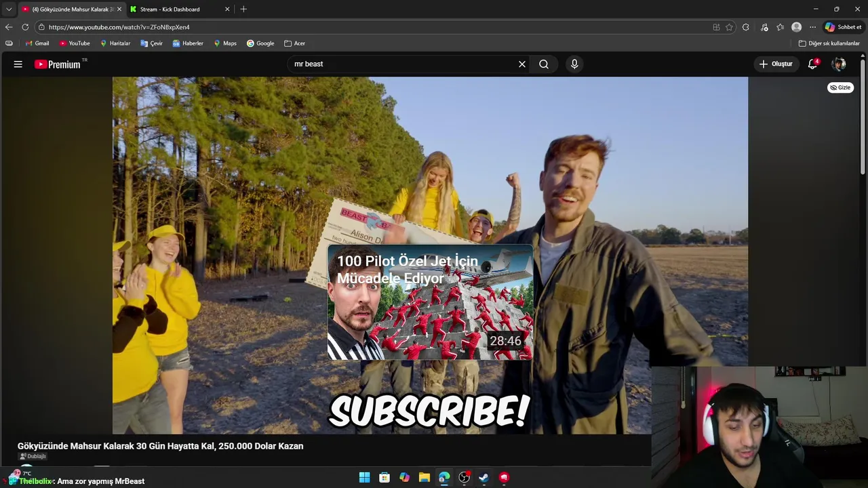
Task: Open File Explorer taskbar icon
Action: (425, 478)
